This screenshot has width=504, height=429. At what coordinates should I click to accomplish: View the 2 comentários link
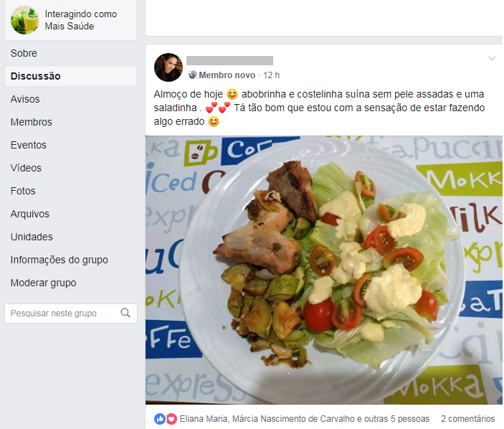[468, 419]
